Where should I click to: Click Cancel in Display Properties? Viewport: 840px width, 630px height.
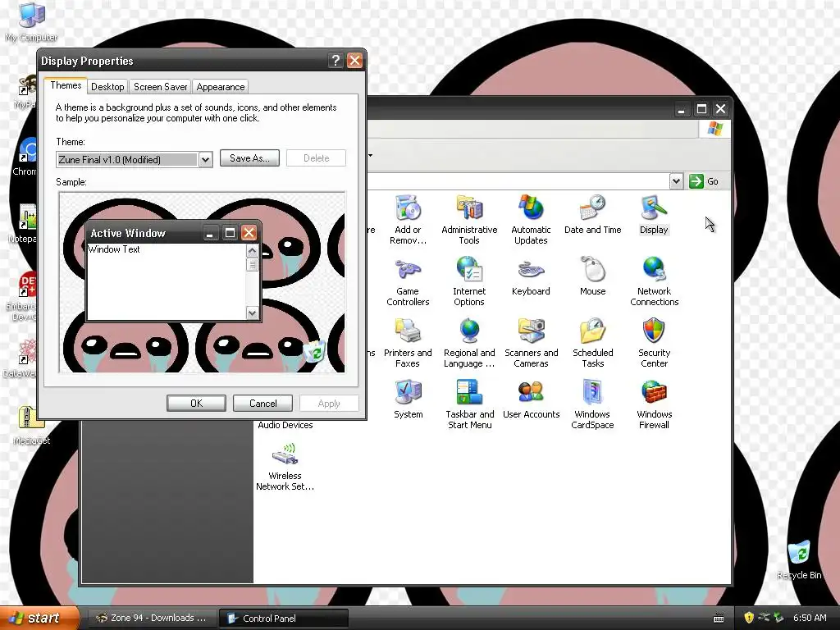(x=262, y=404)
